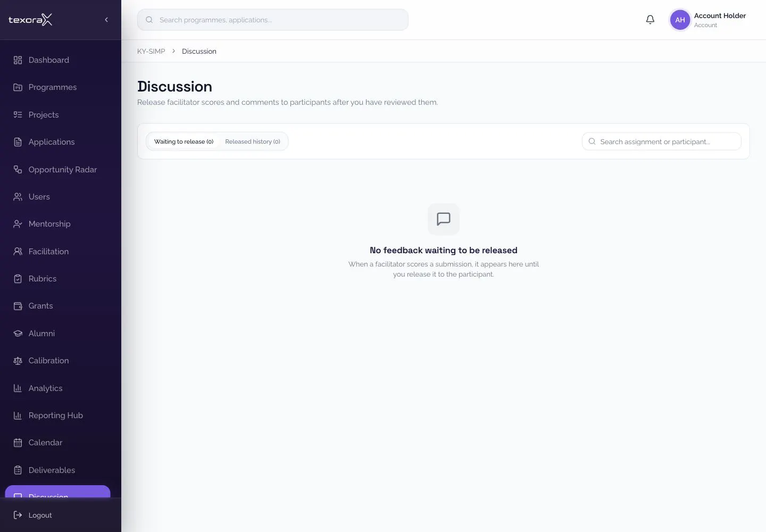This screenshot has height=532, width=766.
Task: Click the texoraX logo
Action: click(x=30, y=20)
